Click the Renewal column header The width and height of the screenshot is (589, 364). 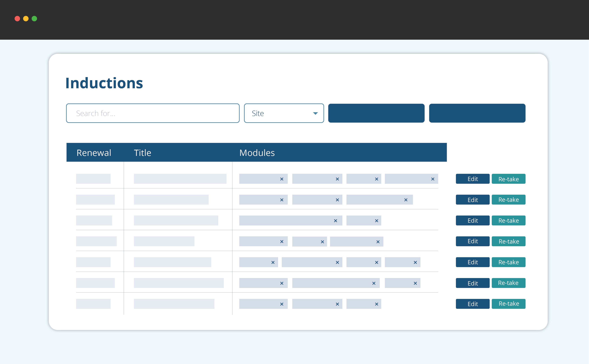tap(94, 153)
